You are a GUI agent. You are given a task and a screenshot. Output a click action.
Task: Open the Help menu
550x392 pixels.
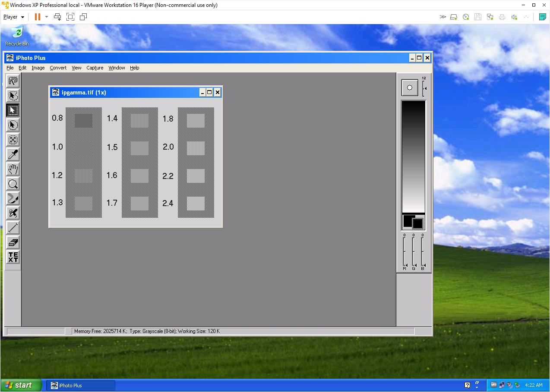(135, 68)
